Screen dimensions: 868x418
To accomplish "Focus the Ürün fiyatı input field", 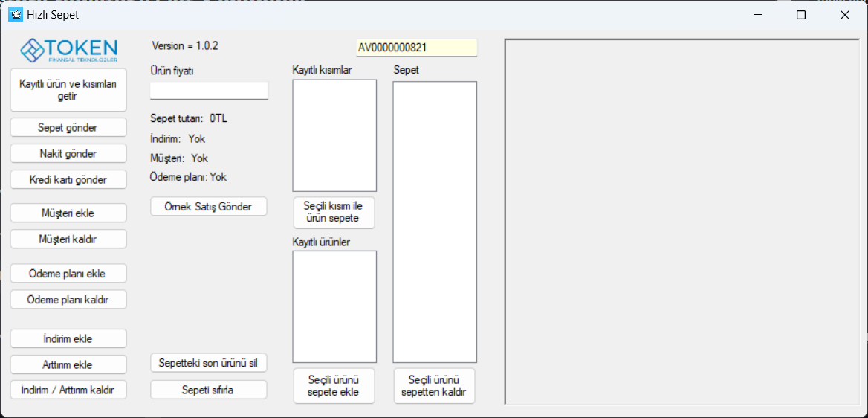I will pyautogui.click(x=209, y=91).
